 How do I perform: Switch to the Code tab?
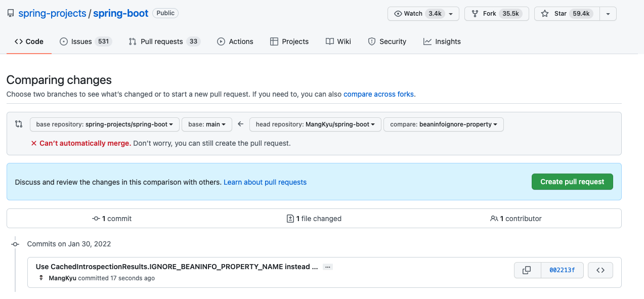point(29,41)
